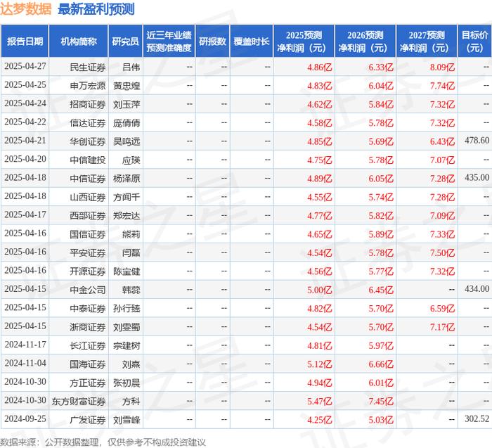
Task: Click researcher name 杨泽原
Action: (x=127, y=179)
